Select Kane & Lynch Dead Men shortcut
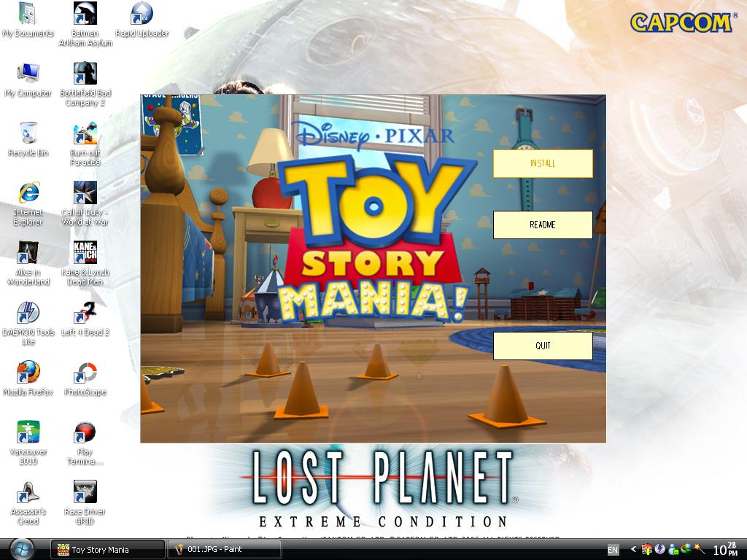The width and height of the screenshot is (747, 560). pyautogui.click(x=85, y=263)
